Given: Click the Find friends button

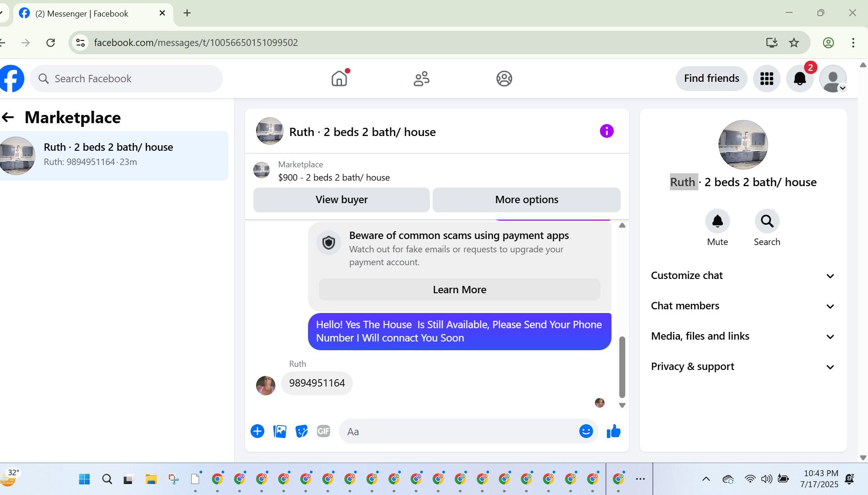Looking at the screenshot, I should tap(712, 79).
